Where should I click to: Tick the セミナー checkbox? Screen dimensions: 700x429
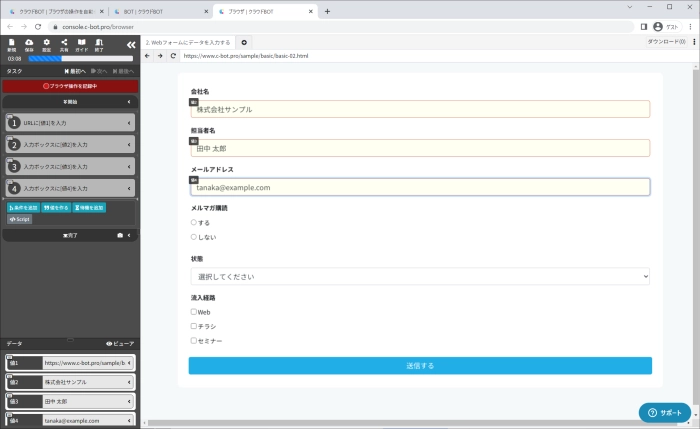(x=194, y=340)
